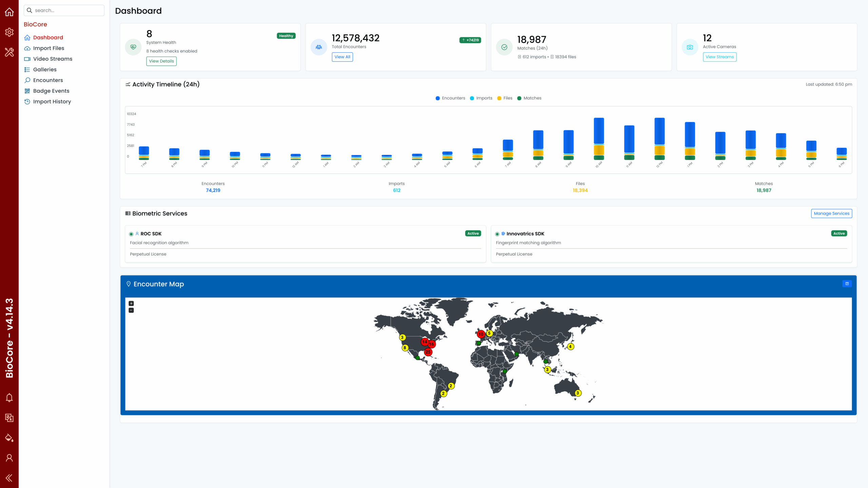Click the tools wrench icon in sidebar
868x488 pixels.
coord(9,52)
